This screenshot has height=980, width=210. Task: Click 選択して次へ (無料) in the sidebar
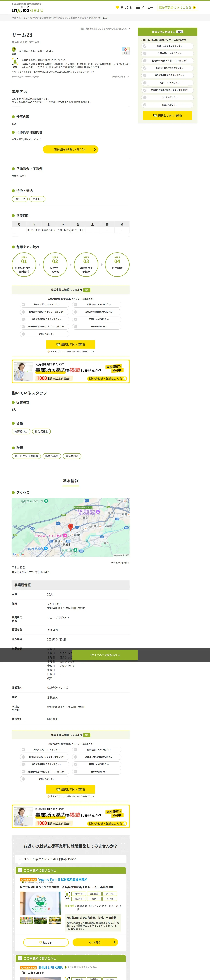(167, 115)
